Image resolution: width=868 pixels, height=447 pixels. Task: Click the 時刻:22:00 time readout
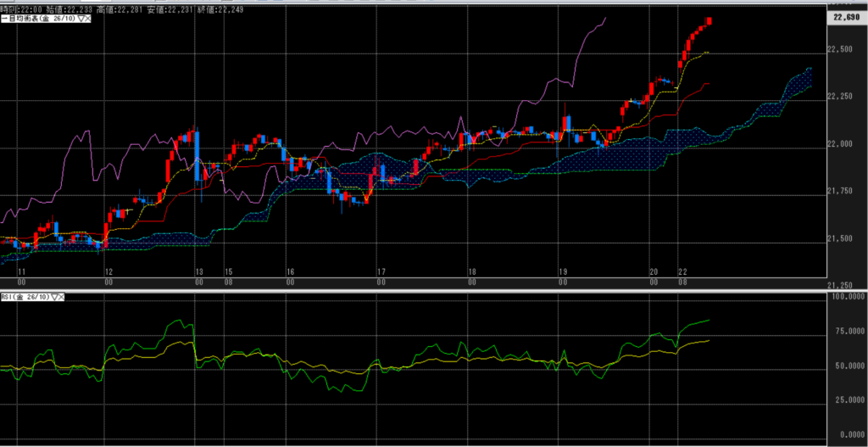(20, 7)
